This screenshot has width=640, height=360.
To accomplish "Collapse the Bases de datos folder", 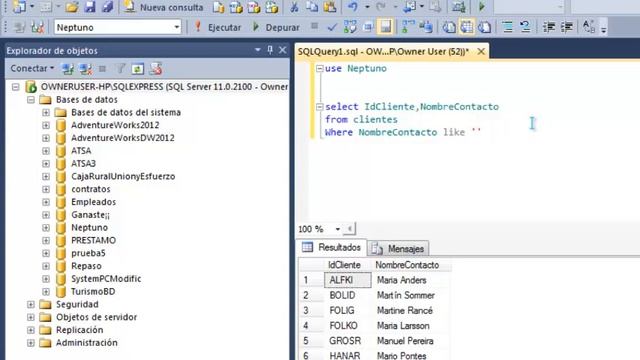I will (x=31, y=100).
